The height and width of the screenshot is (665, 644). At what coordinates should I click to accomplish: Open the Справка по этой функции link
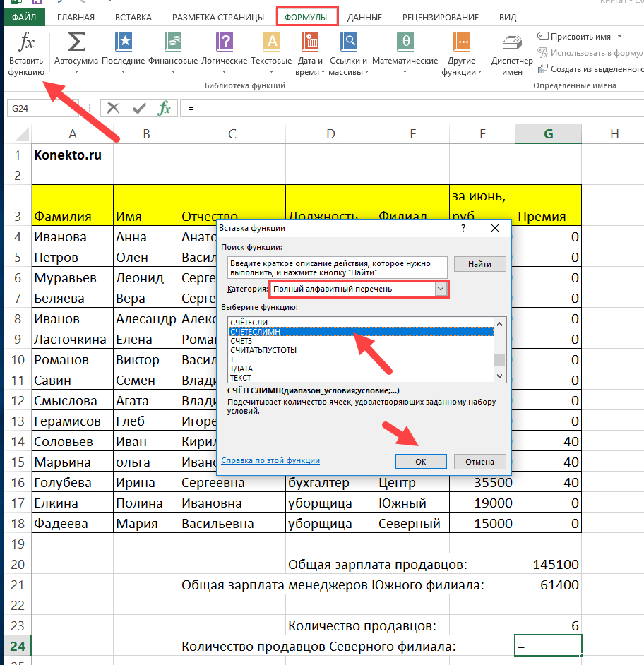[x=270, y=460]
